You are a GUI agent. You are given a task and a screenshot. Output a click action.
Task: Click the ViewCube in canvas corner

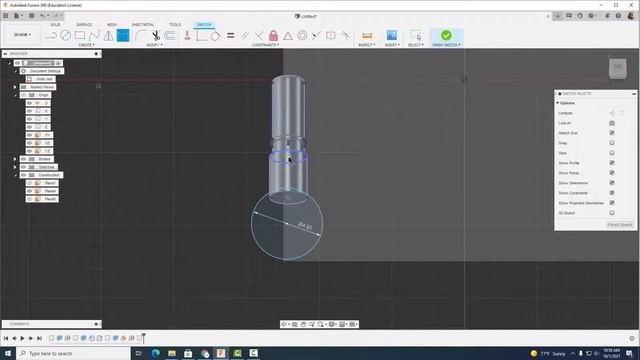coord(618,68)
